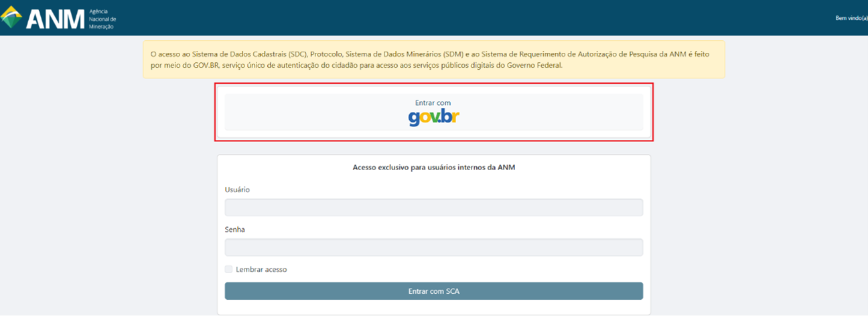Click the "Lembrar acesso" label text
The width and height of the screenshot is (868, 316).
pyautogui.click(x=261, y=269)
